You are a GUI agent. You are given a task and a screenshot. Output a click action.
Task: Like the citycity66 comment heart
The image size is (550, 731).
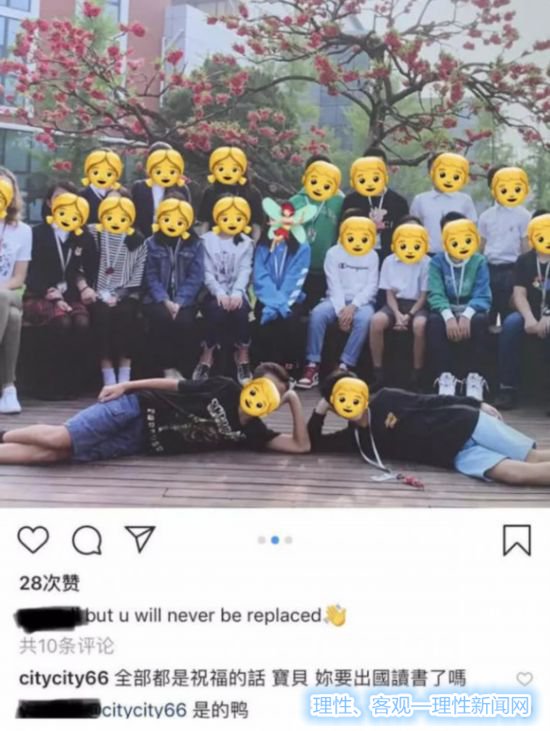[x=524, y=679]
